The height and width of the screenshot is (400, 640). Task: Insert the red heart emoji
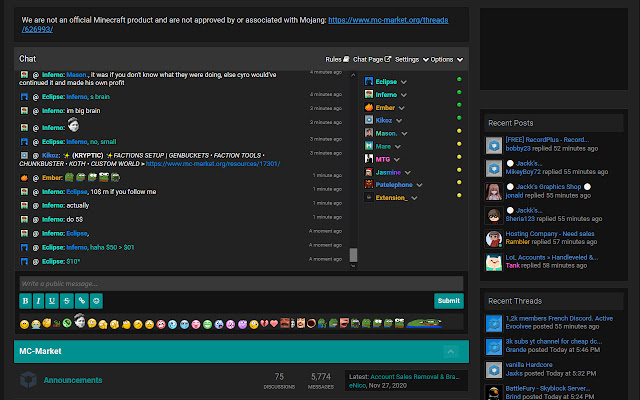pos(274,324)
